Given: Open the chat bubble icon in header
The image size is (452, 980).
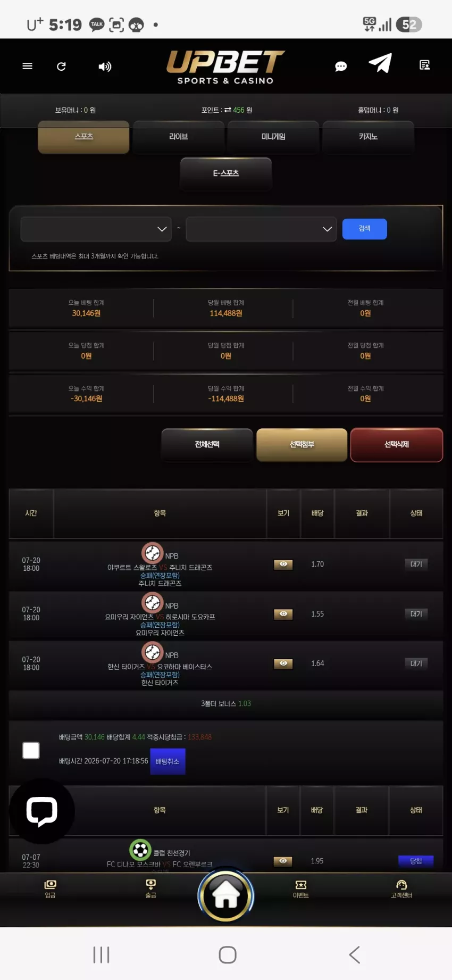Looking at the screenshot, I should click(x=341, y=66).
